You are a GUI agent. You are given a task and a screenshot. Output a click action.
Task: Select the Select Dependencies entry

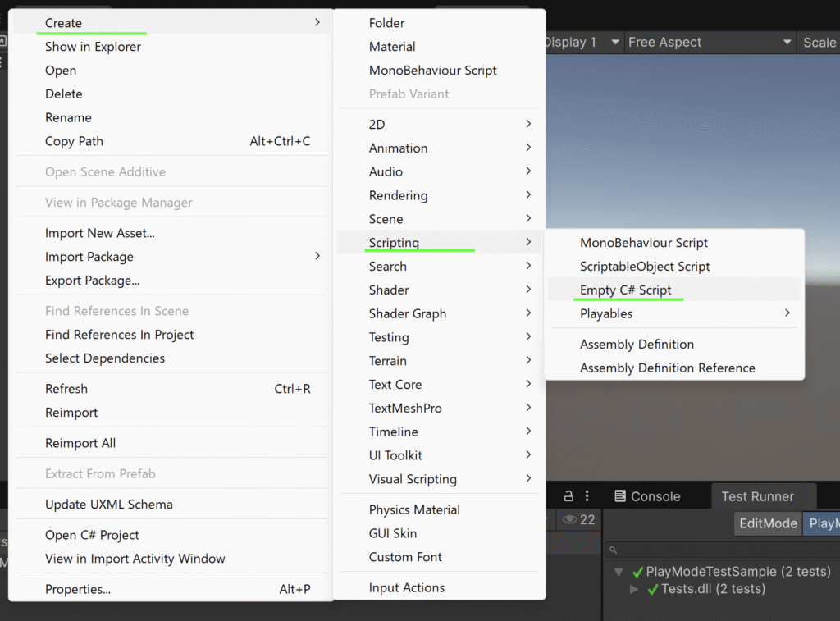click(171, 358)
